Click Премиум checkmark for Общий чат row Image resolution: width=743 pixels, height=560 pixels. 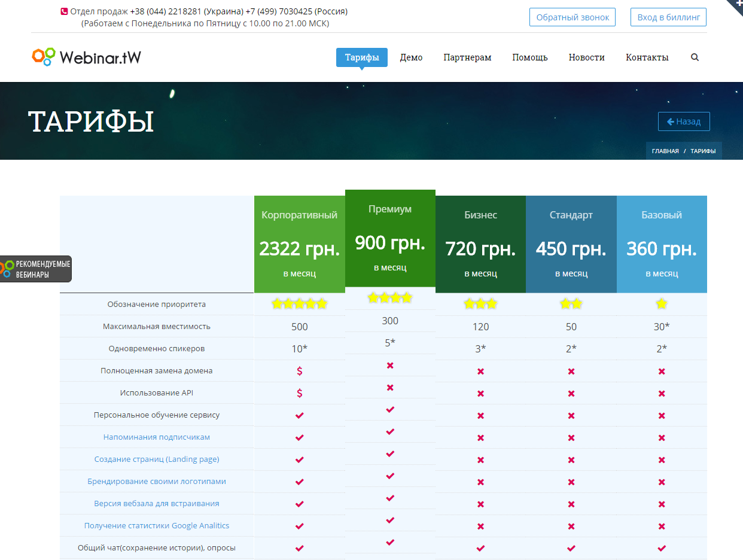pos(390,542)
